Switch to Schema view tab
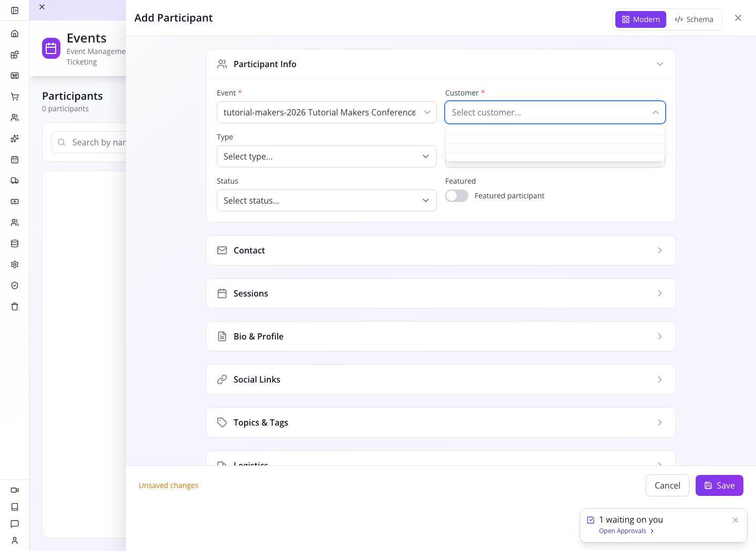The image size is (756, 551). 694,19
